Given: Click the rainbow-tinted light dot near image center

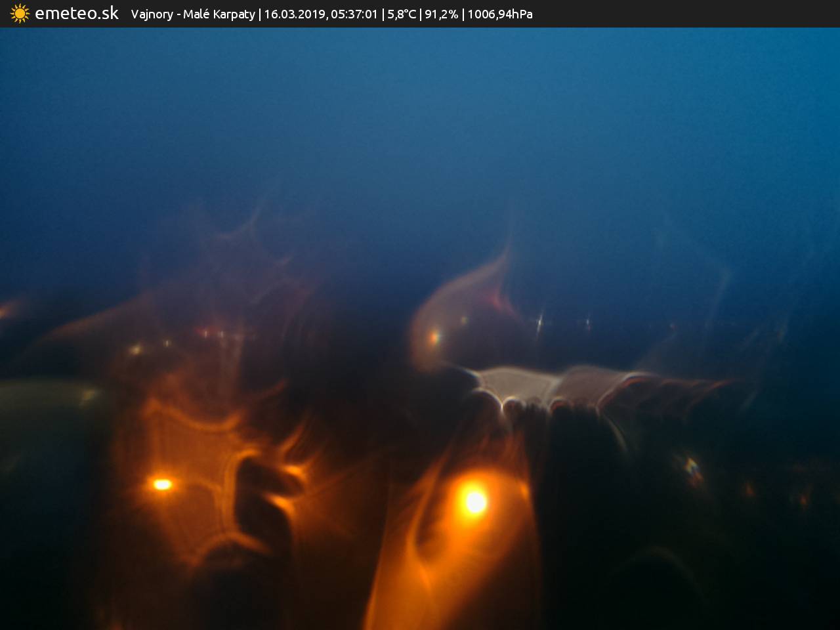Looking at the screenshot, I should point(434,338).
